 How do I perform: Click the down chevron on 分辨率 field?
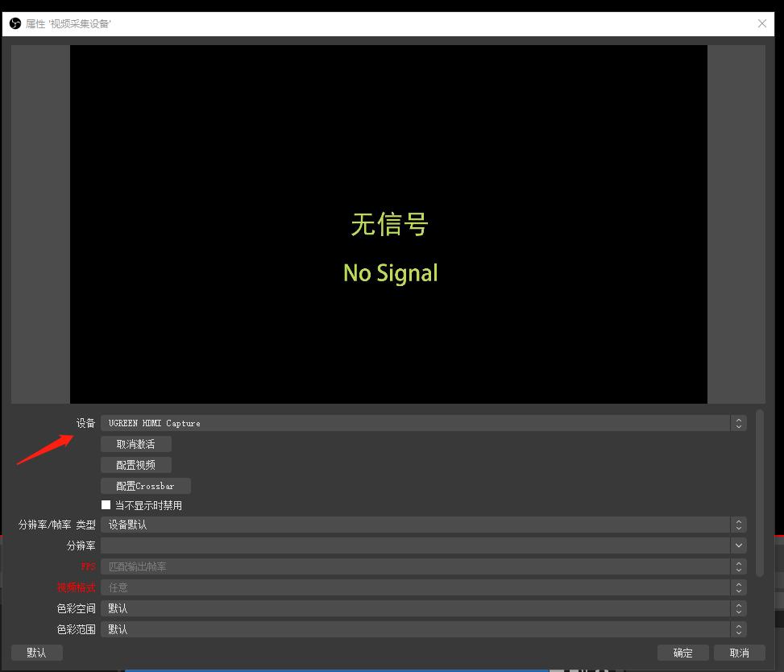point(738,545)
